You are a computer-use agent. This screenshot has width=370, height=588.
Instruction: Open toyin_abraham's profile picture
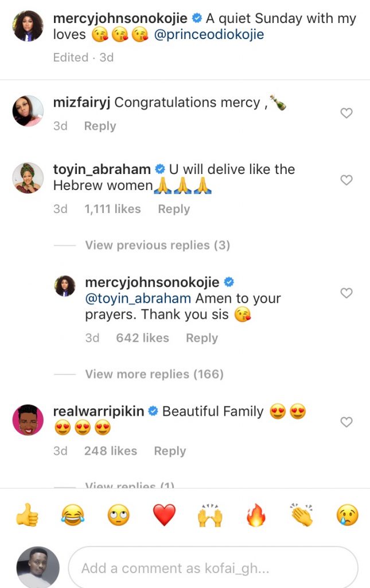pos(28,179)
